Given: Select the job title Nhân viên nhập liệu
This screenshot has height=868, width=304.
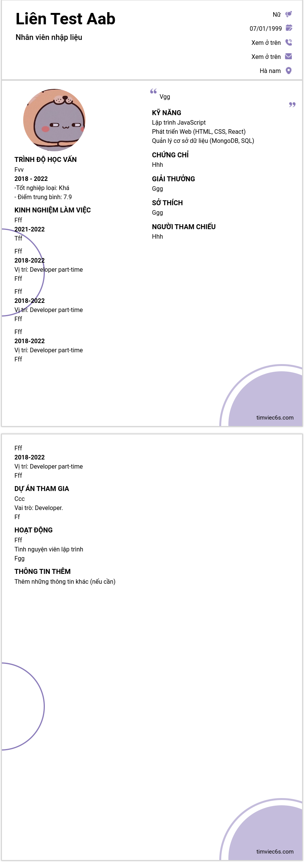Looking at the screenshot, I should pyautogui.click(x=49, y=37).
